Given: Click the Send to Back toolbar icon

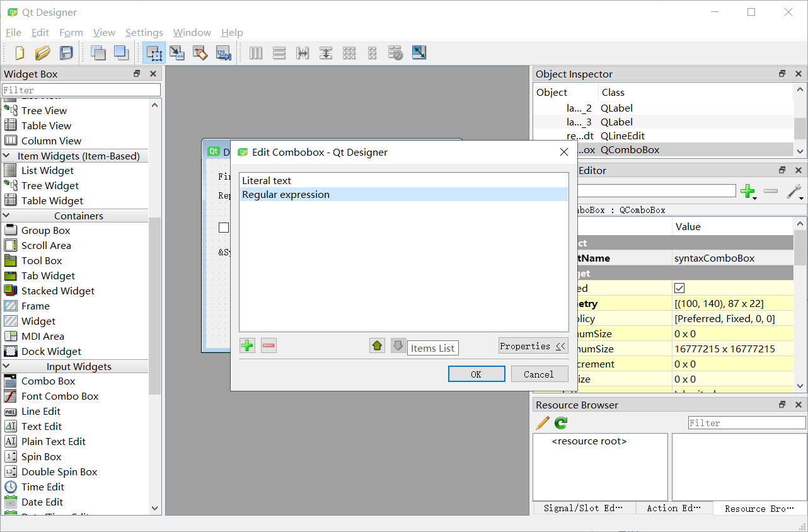Looking at the screenshot, I should [98, 53].
